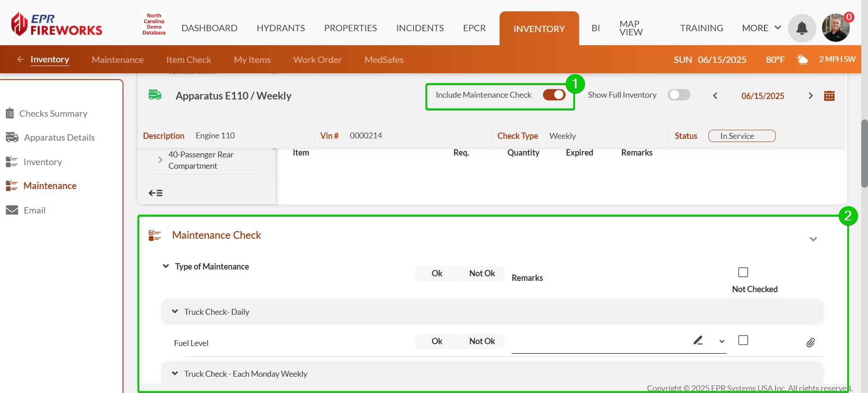868x393 pixels.
Task: Check the Fuel Level not-checked checkbox
Action: click(x=743, y=340)
